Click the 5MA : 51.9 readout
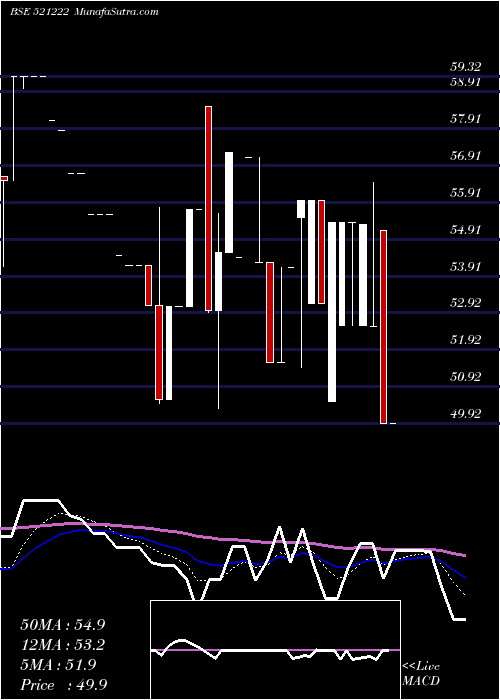Image resolution: width=500 pixels, height=700 pixels. (58, 665)
